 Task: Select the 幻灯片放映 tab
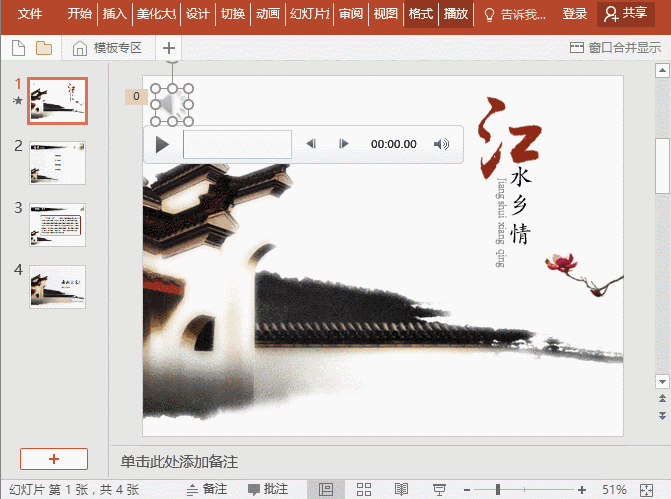[x=310, y=14]
